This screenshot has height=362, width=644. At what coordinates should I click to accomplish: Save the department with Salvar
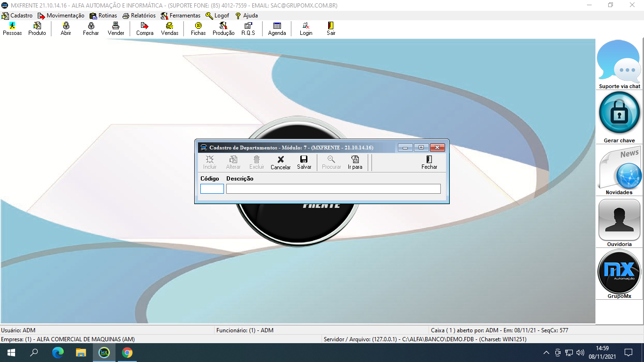[304, 162]
